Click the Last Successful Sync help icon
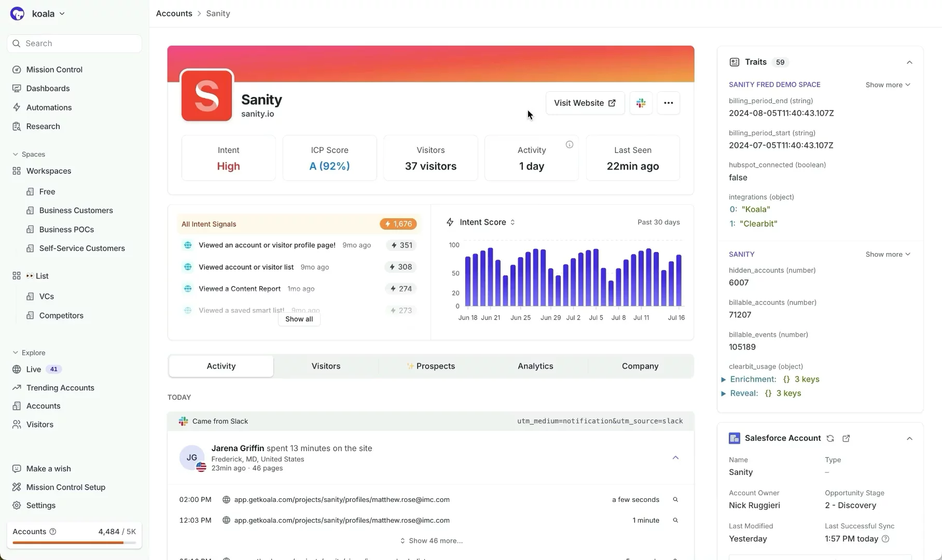This screenshot has width=942, height=560. pyautogui.click(x=885, y=539)
